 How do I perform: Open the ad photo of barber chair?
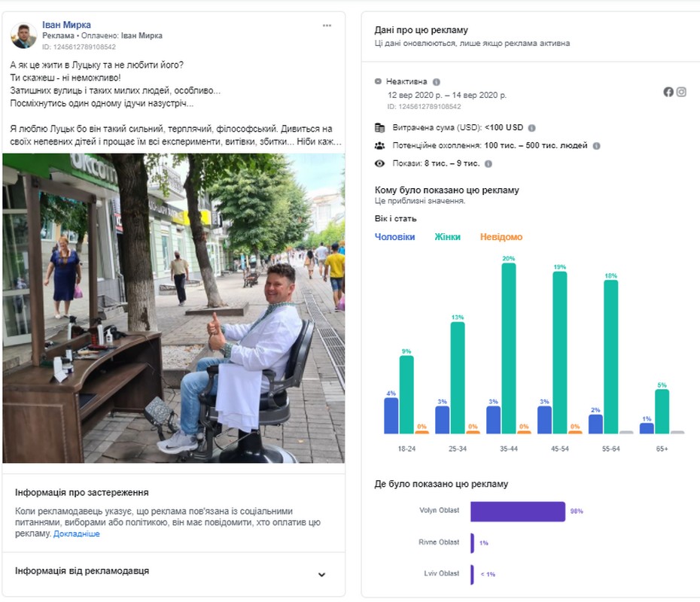[x=173, y=309]
